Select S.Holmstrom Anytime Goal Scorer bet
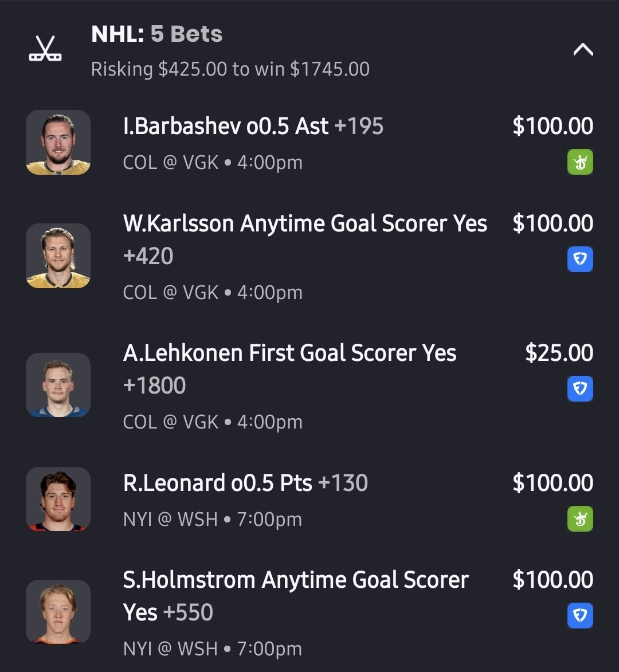 (x=295, y=580)
